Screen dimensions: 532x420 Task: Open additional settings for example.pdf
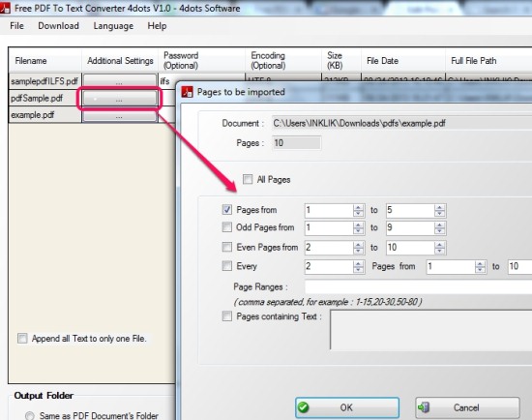click(x=119, y=115)
